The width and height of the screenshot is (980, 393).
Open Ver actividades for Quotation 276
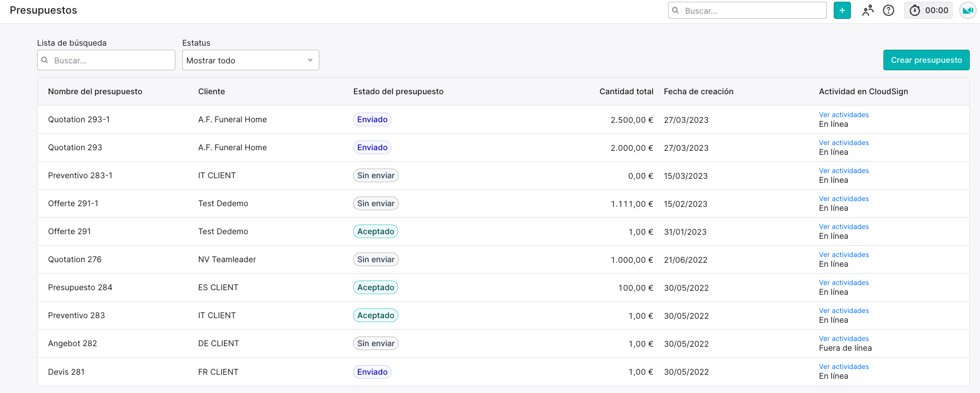coord(843,255)
